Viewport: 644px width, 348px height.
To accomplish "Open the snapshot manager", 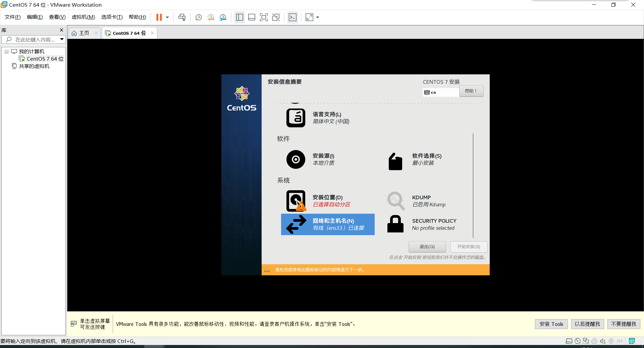I will click(x=223, y=17).
